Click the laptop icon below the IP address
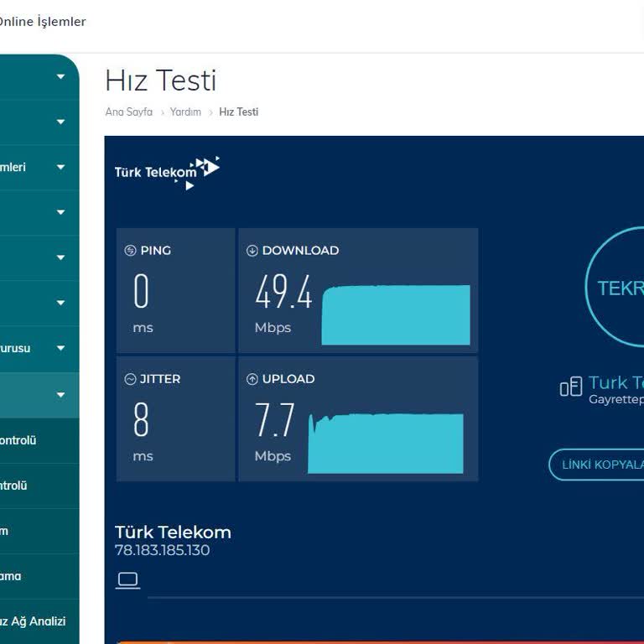644x644 pixels. click(127, 579)
